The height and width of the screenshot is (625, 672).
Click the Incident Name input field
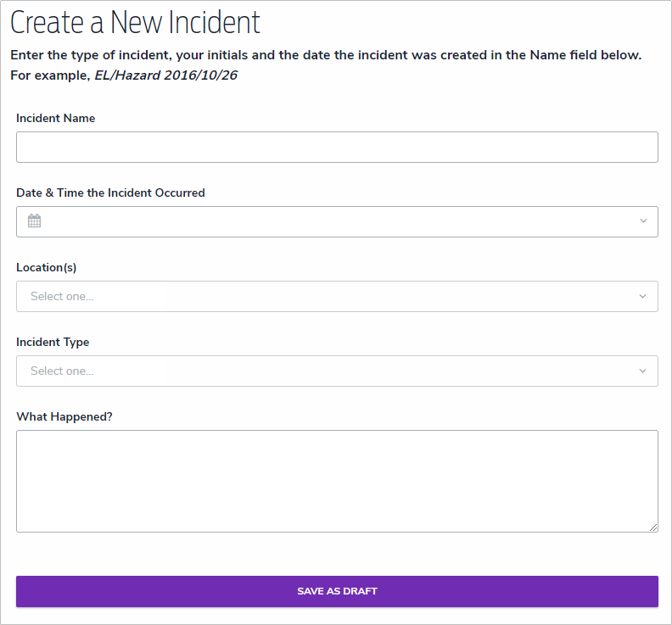click(x=337, y=147)
